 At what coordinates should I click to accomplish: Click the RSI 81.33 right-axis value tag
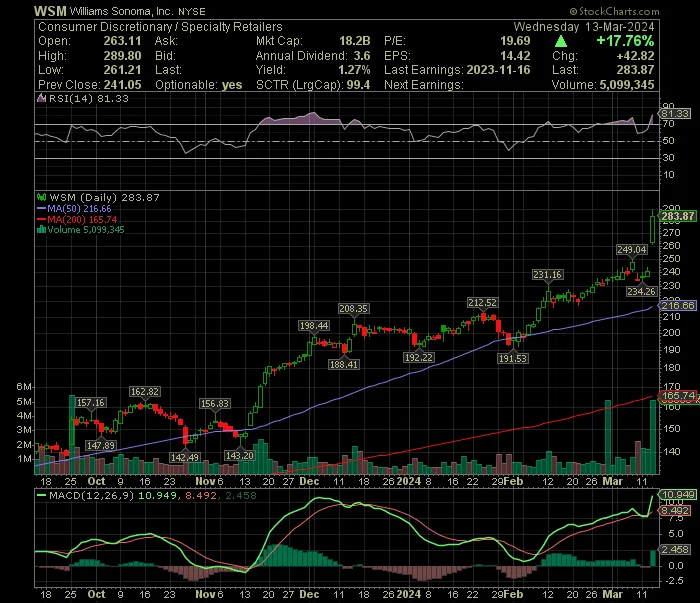click(x=675, y=114)
